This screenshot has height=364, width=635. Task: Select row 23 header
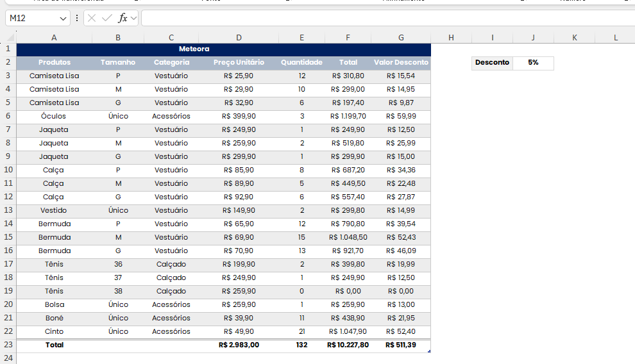point(8,345)
